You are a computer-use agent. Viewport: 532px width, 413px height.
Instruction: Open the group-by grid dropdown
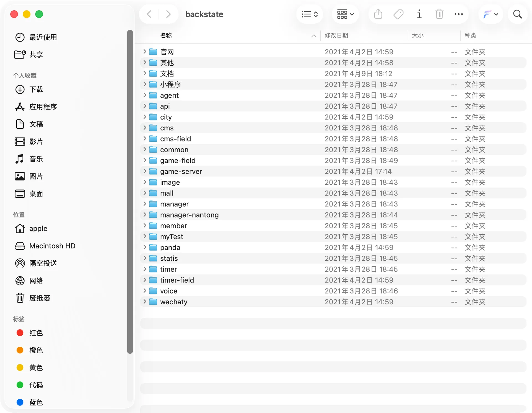coord(345,14)
